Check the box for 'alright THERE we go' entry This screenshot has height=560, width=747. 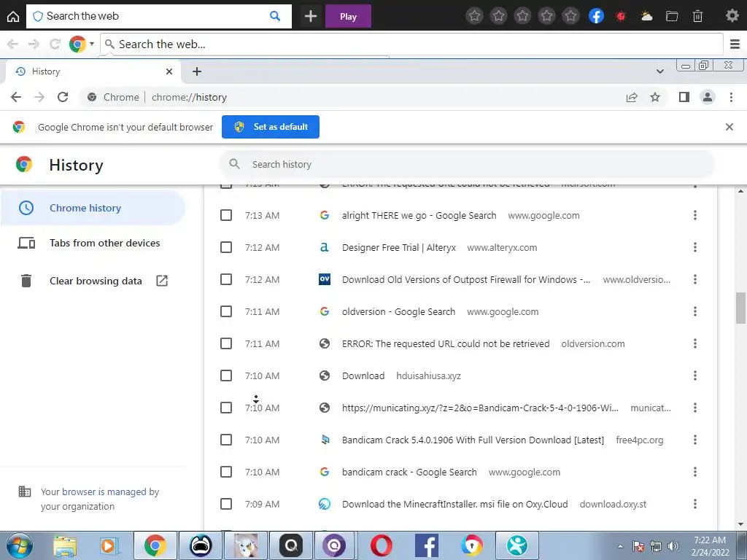226,215
